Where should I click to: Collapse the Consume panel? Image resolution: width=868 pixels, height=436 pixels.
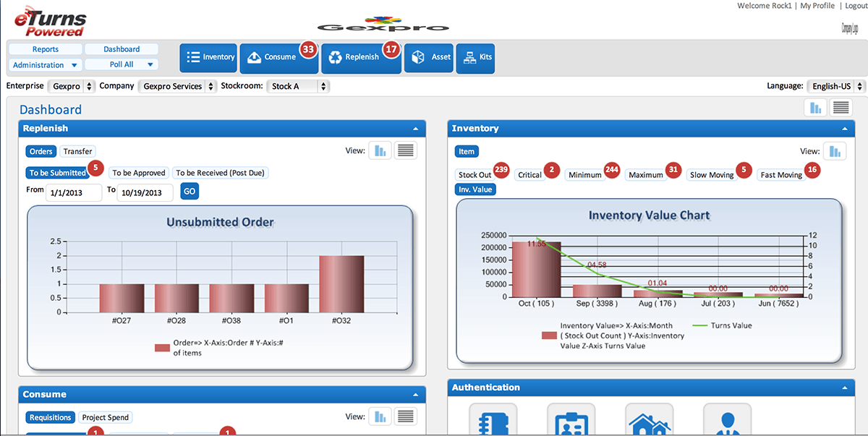coord(415,395)
